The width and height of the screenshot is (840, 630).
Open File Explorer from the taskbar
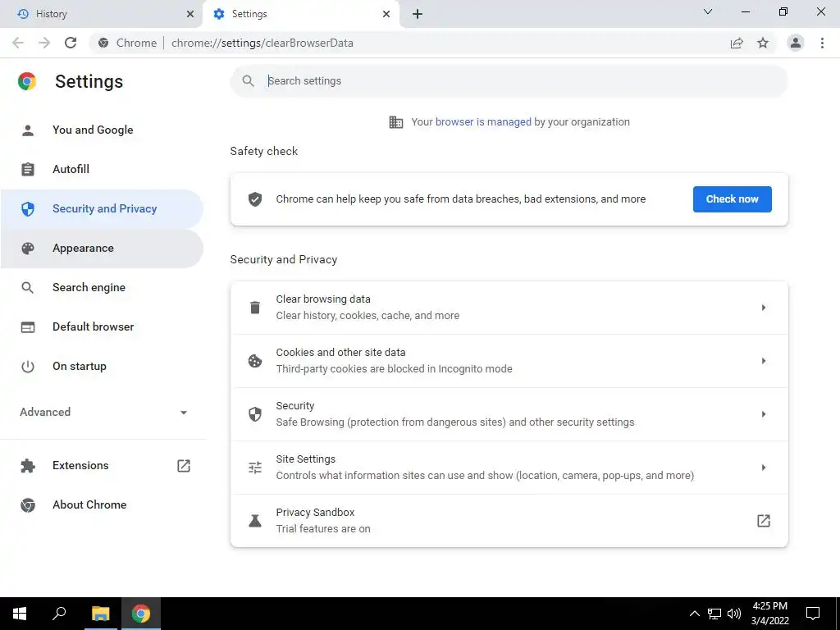point(100,614)
